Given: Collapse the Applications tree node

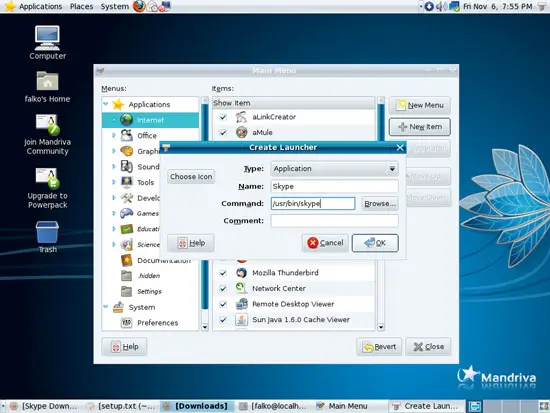Looking at the screenshot, I should pyautogui.click(x=106, y=104).
